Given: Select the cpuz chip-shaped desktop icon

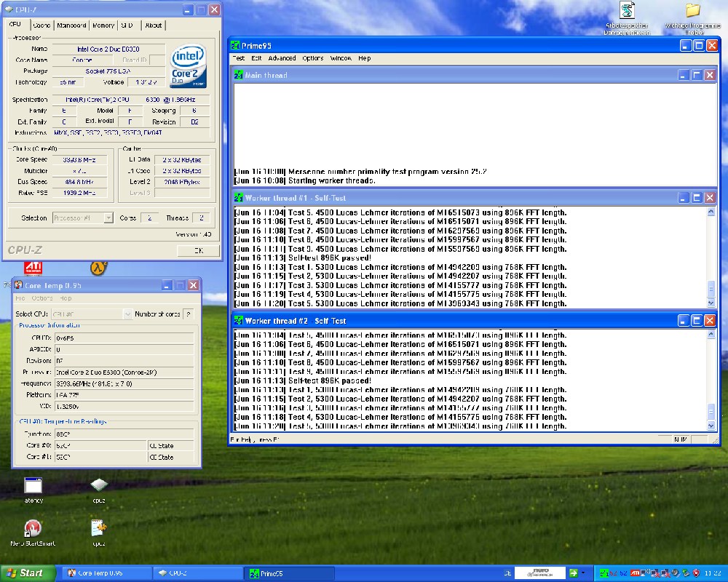Looking at the screenshot, I should coord(99,490).
